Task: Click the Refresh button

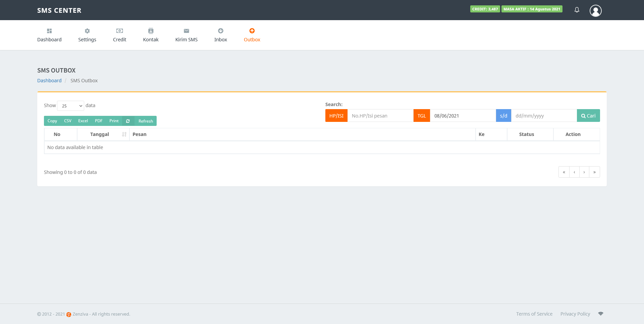Action: 146,121
